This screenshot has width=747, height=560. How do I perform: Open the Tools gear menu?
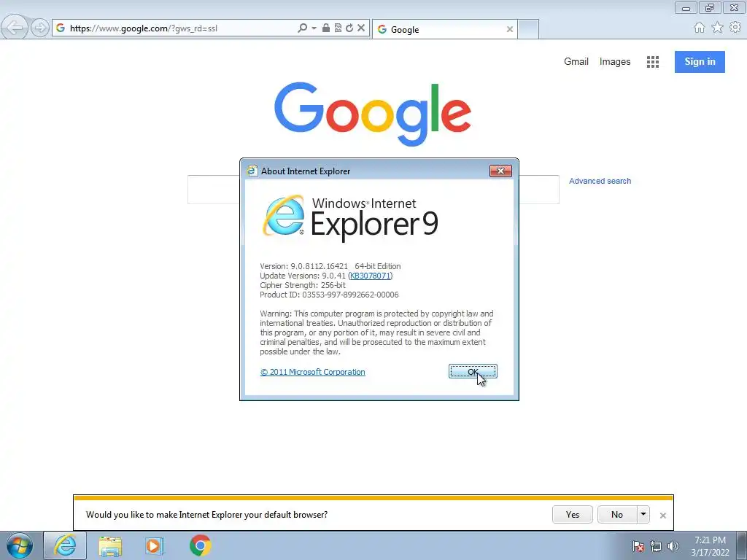click(x=735, y=27)
